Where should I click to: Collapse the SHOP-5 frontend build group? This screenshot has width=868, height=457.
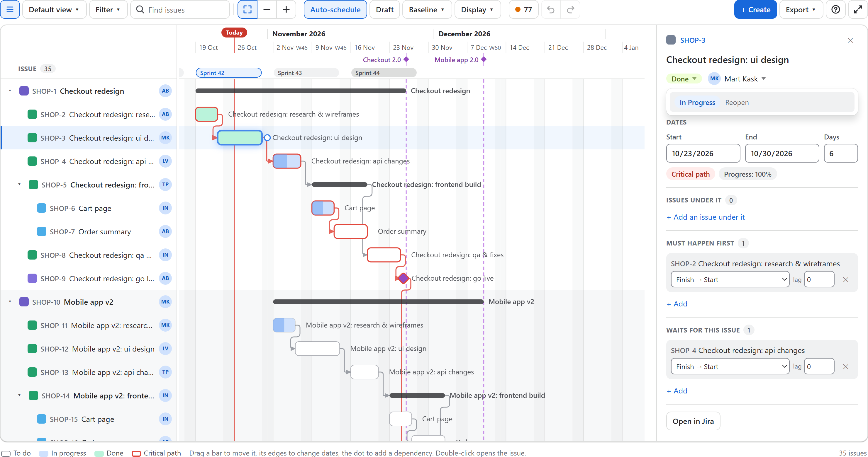(x=20, y=185)
